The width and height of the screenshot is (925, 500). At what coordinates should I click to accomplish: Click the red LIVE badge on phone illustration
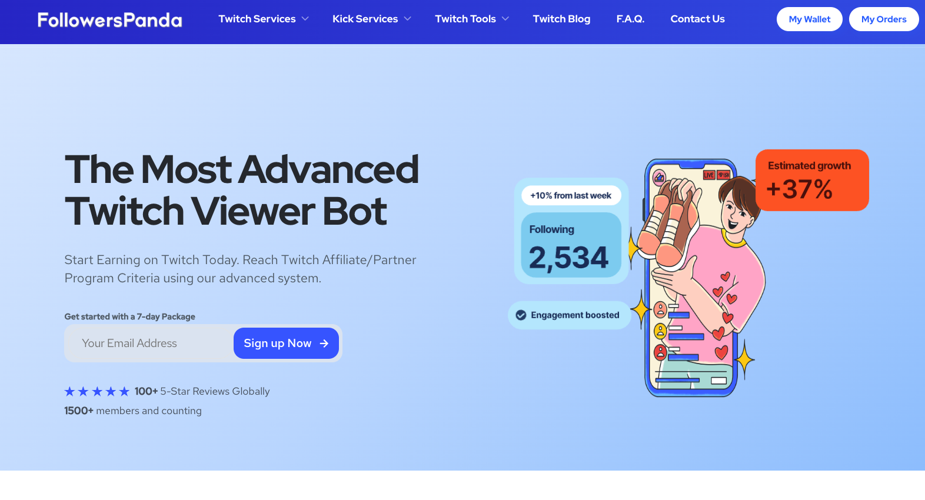point(709,175)
